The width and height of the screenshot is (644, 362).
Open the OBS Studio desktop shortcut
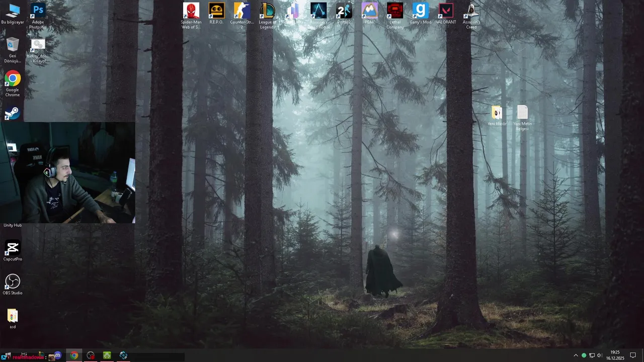click(13, 284)
